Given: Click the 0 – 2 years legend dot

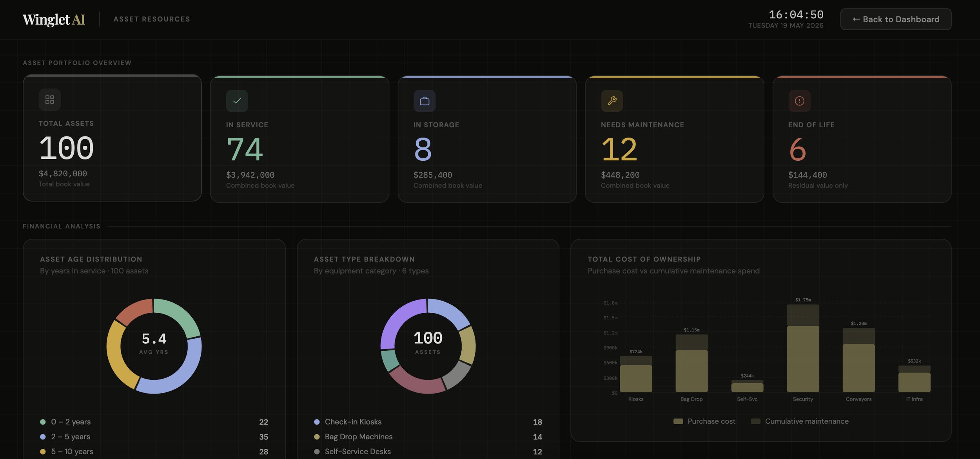Looking at the screenshot, I should click(43, 422).
